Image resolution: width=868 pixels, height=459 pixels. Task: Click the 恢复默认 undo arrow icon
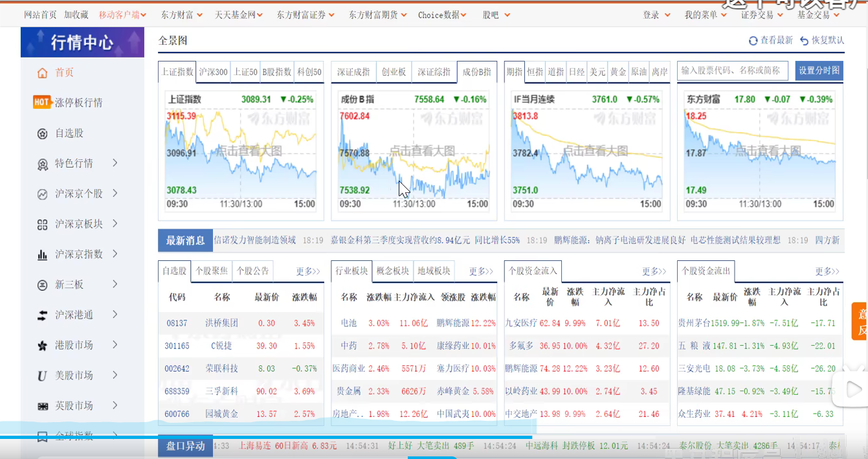point(804,41)
